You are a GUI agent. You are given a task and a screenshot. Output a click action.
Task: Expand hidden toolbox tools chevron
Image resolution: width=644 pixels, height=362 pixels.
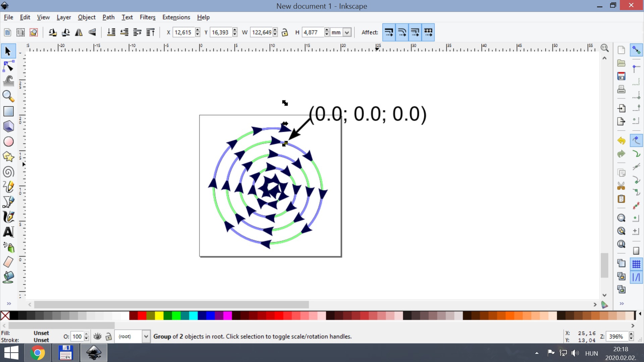[9, 304]
